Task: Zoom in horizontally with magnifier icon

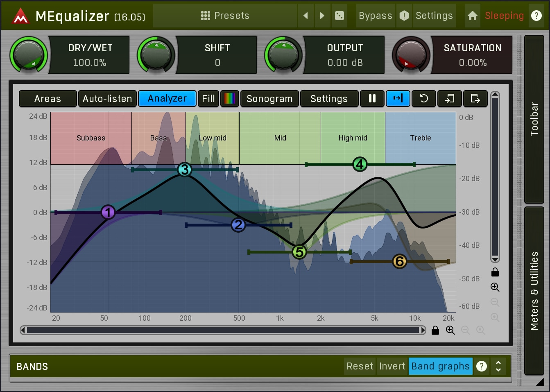Action: point(450,330)
